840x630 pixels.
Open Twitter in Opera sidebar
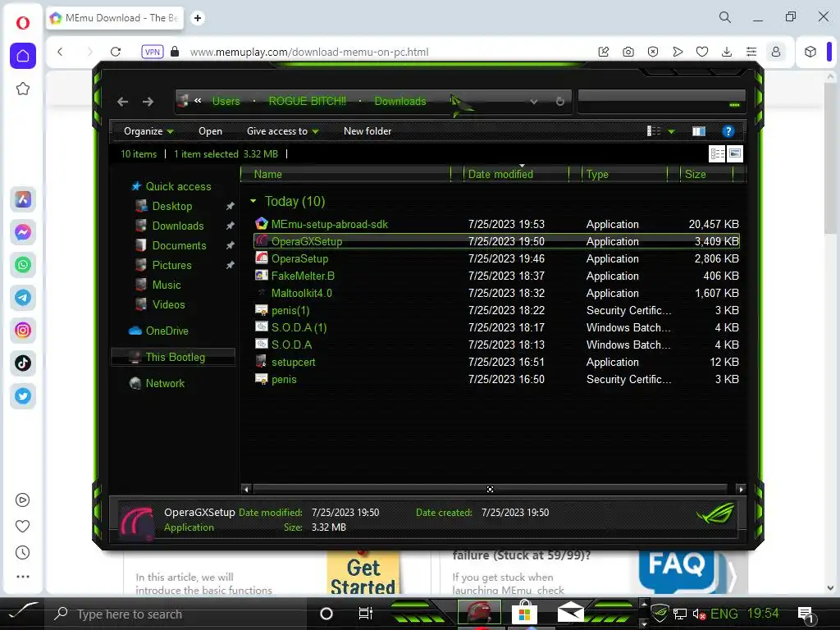tap(22, 396)
